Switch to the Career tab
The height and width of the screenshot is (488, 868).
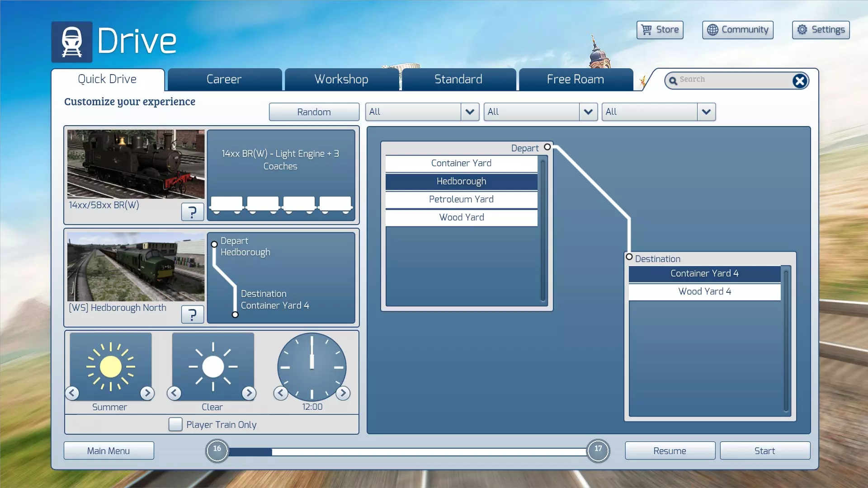pyautogui.click(x=224, y=80)
